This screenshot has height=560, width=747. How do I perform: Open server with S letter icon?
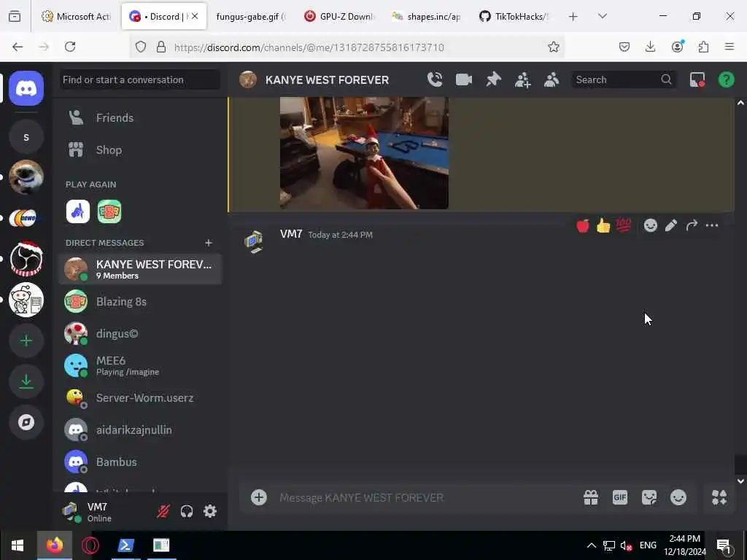point(26,137)
